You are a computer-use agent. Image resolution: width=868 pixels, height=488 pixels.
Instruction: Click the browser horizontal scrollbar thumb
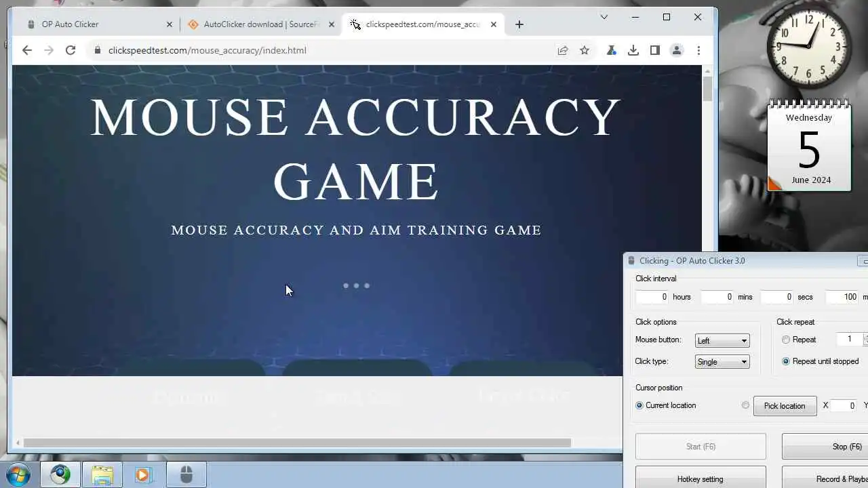click(x=297, y=443)
